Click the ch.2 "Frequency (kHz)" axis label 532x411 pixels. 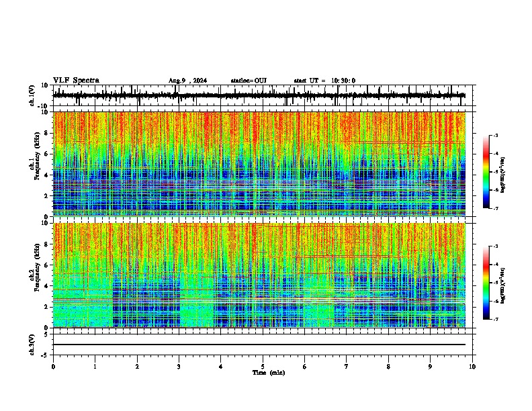(x=38, y=267)
